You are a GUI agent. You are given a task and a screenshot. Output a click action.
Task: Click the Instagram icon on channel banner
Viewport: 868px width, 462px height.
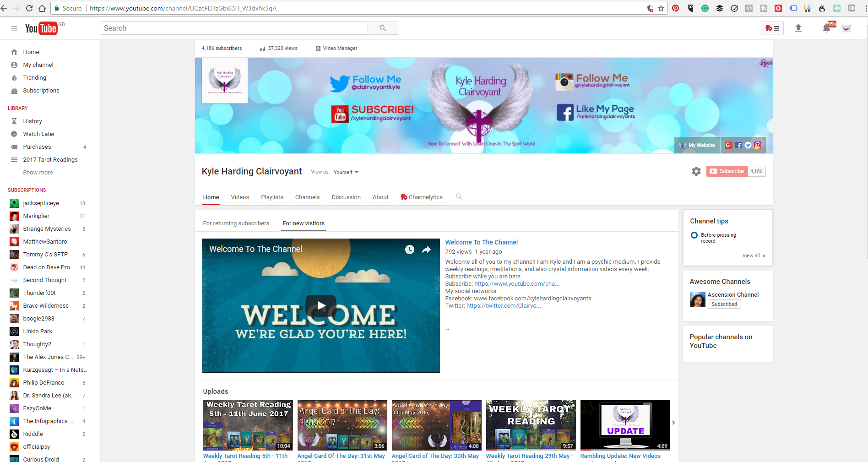pos(758,145)
